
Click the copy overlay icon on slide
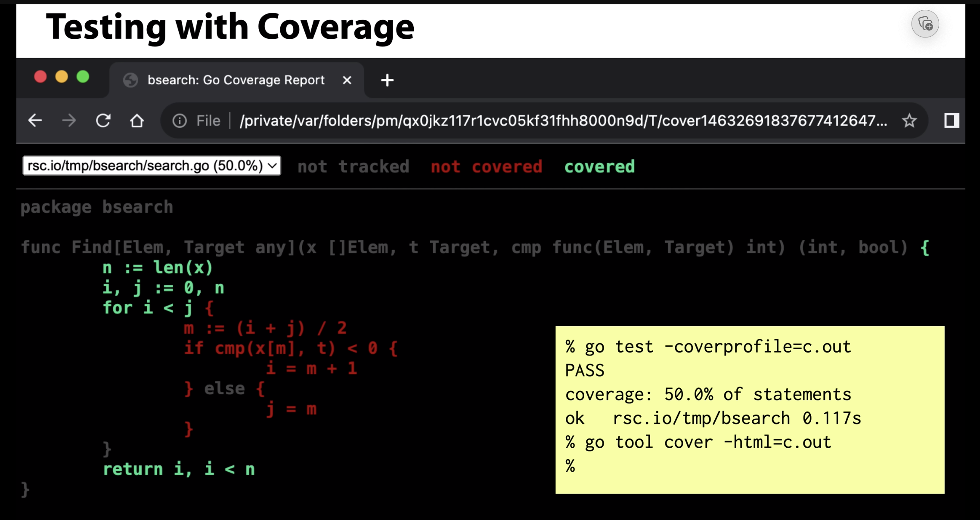coord(925,24)
